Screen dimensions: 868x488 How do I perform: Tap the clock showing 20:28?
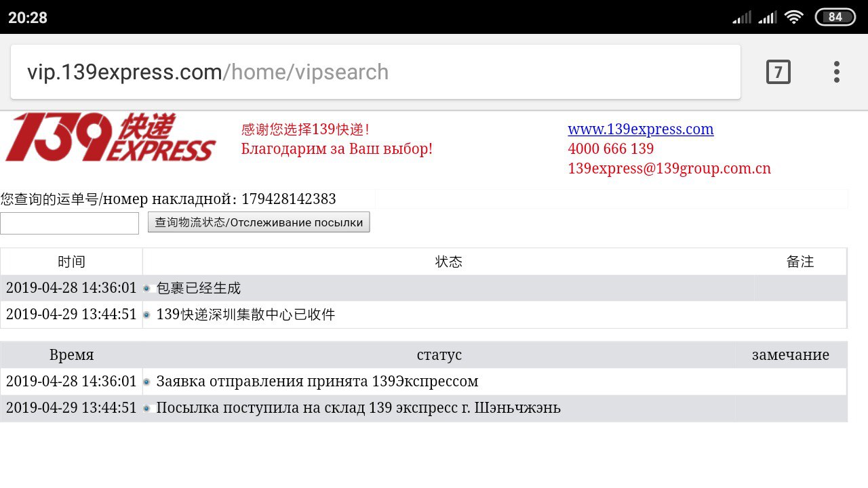click(x=28, y=18)
